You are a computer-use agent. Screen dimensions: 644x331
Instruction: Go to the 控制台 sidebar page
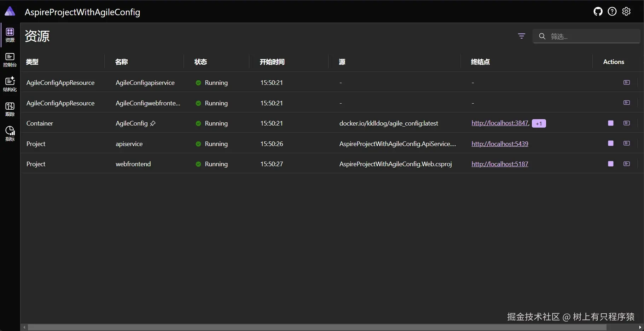click(10, 60)
